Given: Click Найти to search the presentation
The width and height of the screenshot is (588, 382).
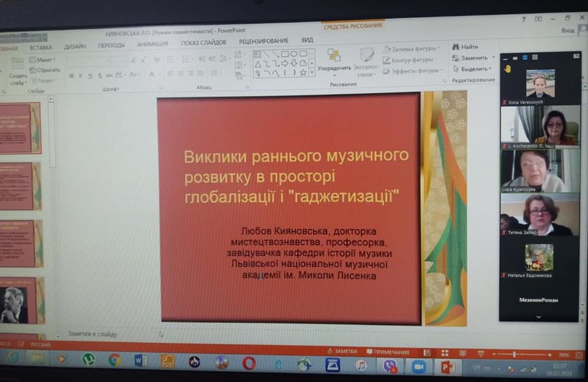Looking at the screenshot, I should (465, 47).
